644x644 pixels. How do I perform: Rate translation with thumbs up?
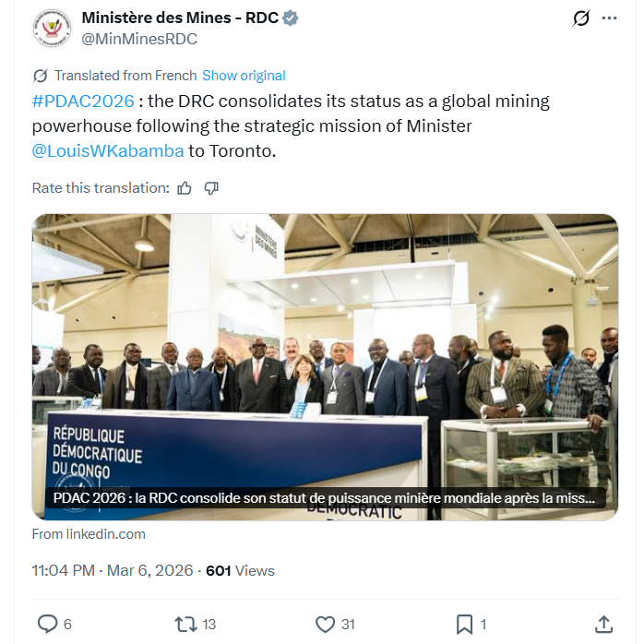coord(185,188)
